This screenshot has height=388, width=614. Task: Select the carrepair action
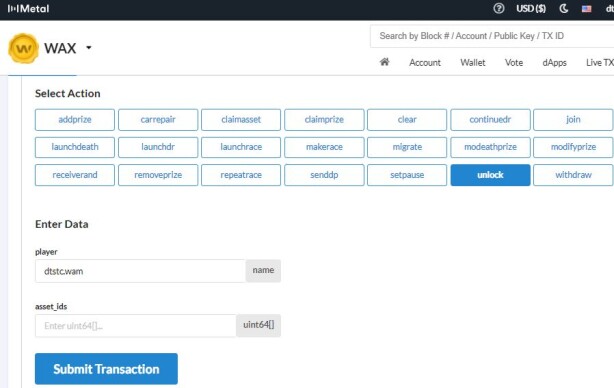pyautogui.click(x=158, y=119)
